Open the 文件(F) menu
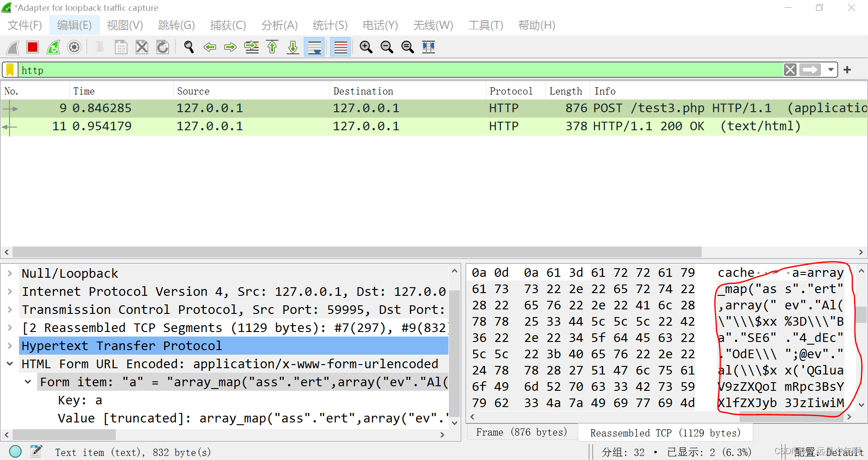This screenshot has width=868, height=460. [25, 25]
